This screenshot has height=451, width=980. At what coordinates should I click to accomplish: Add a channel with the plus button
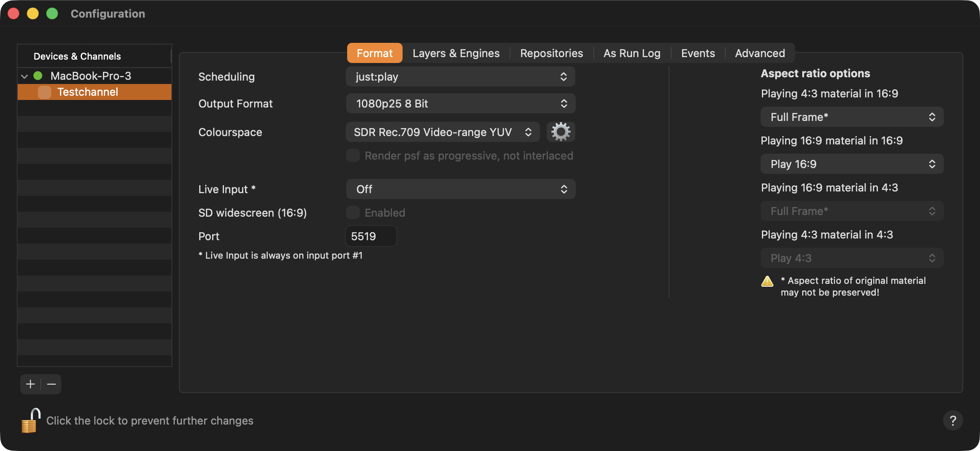(x=30, y=384)
